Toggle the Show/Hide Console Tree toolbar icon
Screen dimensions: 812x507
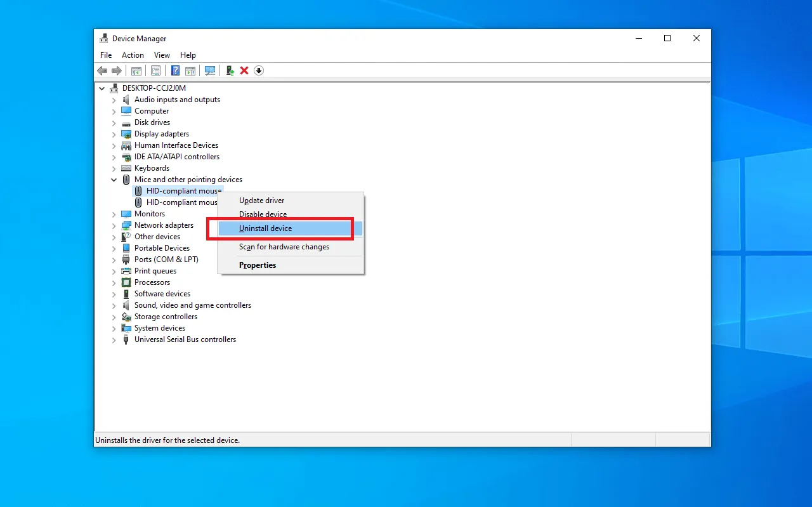pos(136,70)
